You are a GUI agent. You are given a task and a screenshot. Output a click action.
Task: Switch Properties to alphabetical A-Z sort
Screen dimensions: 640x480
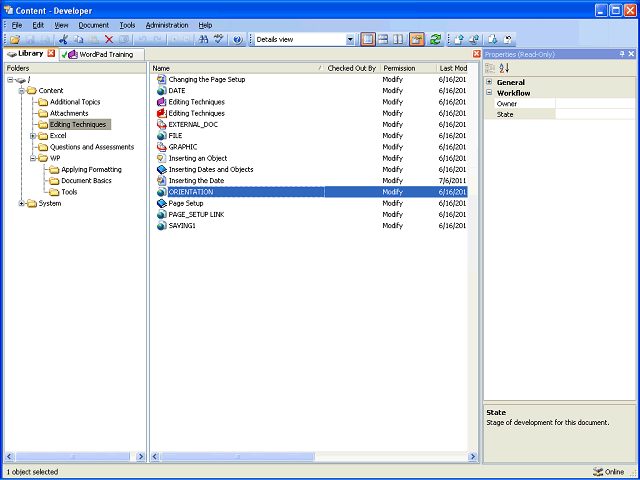tap(504, 68)
